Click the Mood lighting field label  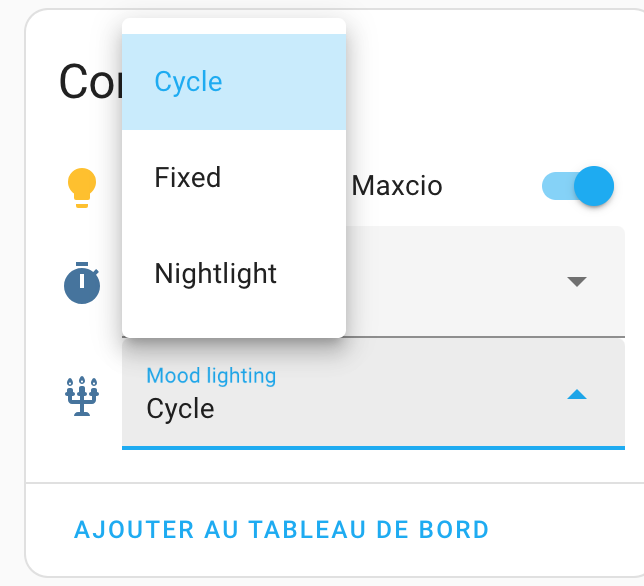(211, 375)
